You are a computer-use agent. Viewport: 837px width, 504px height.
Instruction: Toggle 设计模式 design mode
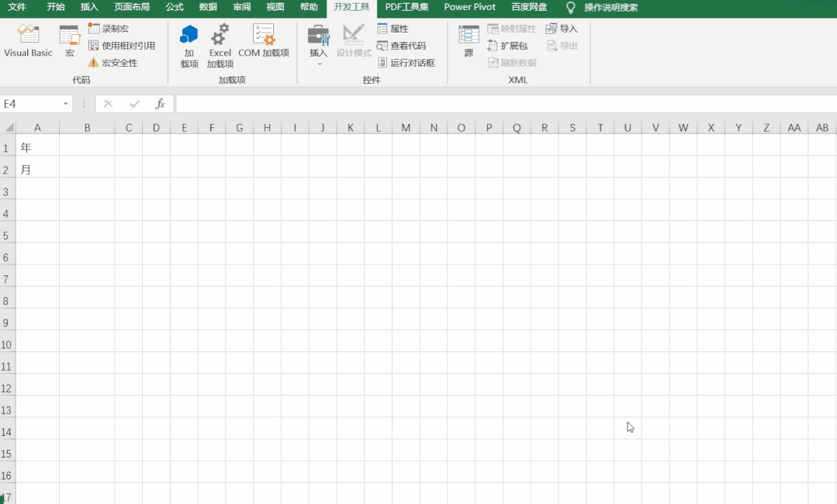click(x=354, y=41)
